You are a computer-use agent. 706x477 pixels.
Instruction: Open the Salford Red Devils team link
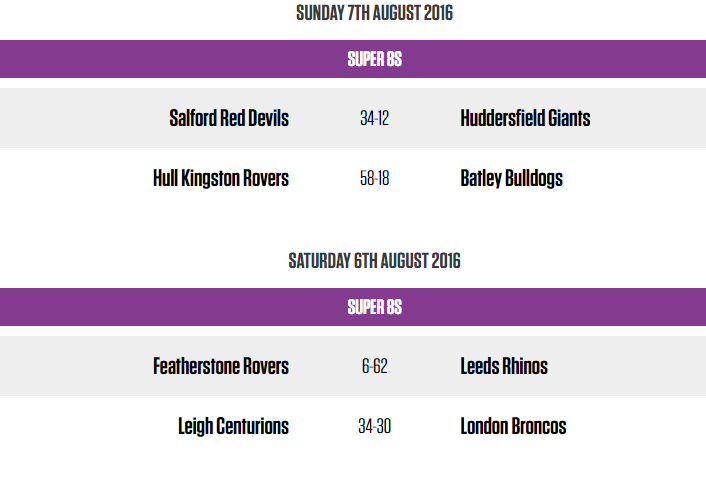click(x=229, y=118)
